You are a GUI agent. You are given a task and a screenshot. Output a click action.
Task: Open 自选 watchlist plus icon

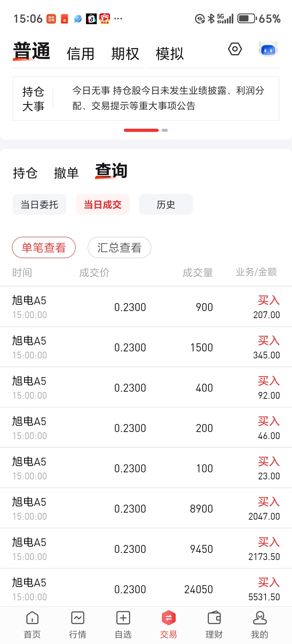123,618
